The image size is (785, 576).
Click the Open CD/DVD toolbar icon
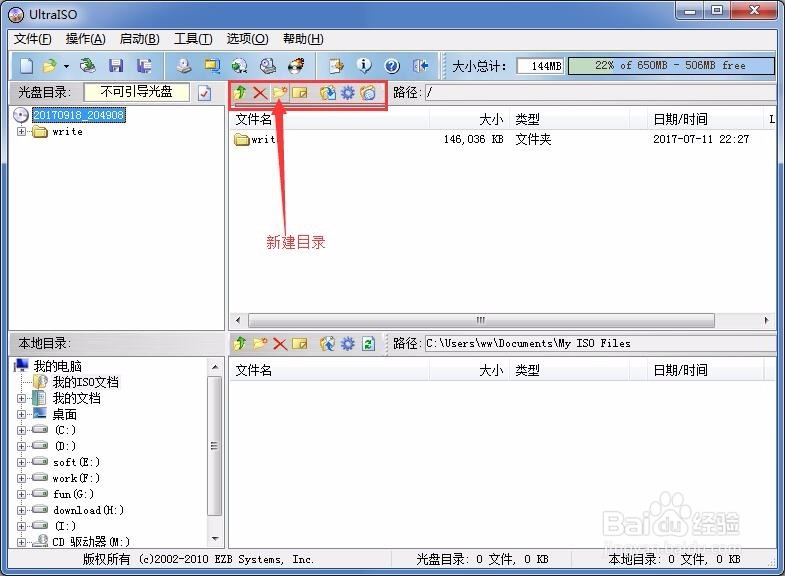[88, 66]
